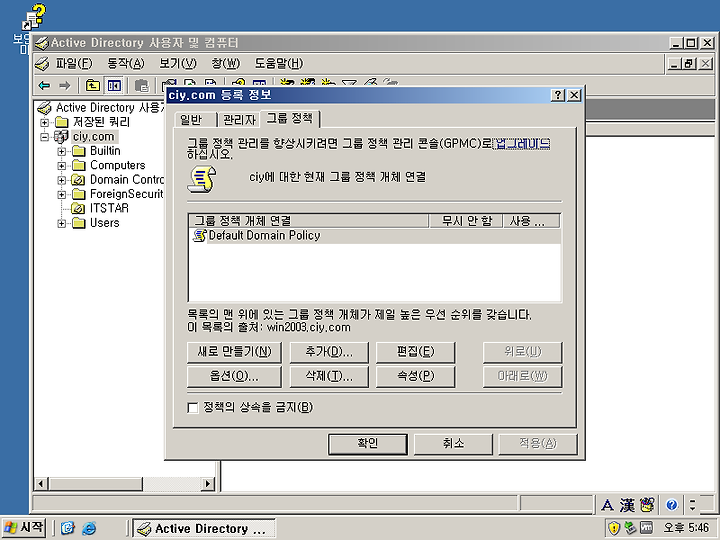
Task: Click the Korean/English 'A' input mode indicator
Action: (607, 505)
